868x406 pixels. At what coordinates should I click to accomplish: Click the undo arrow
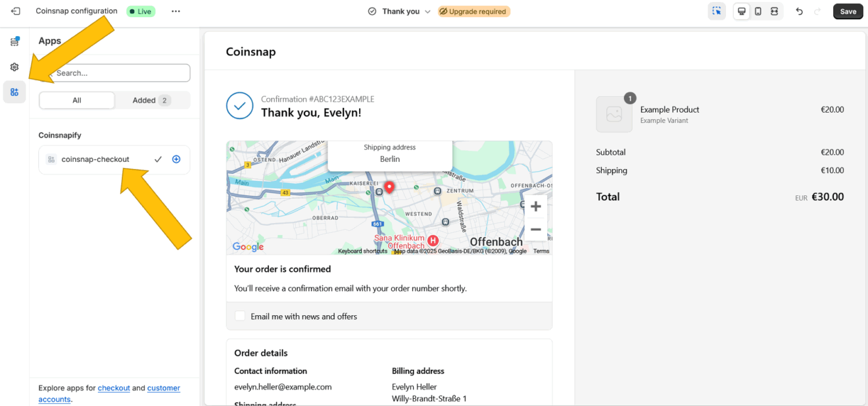point(799,11)
